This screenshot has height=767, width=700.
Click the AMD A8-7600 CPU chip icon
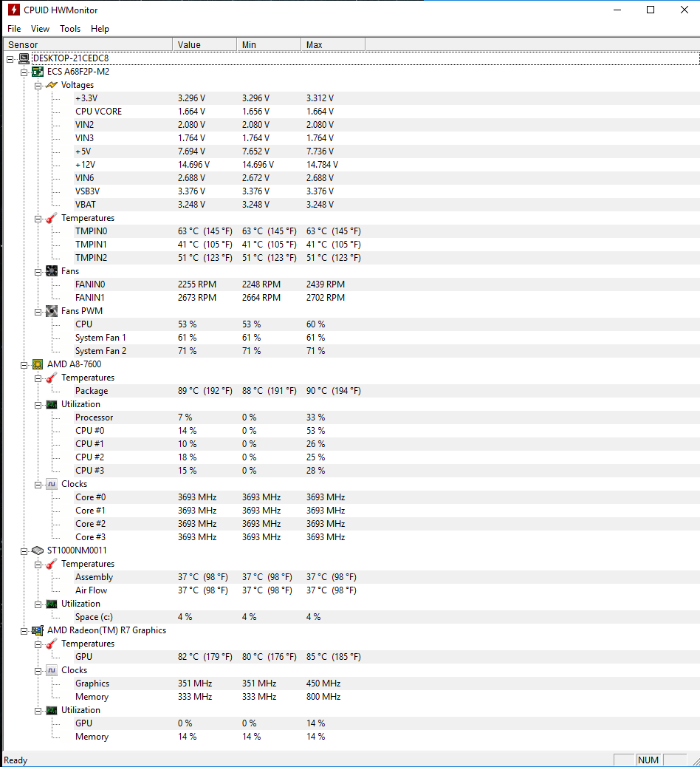(x=38, y=364)
